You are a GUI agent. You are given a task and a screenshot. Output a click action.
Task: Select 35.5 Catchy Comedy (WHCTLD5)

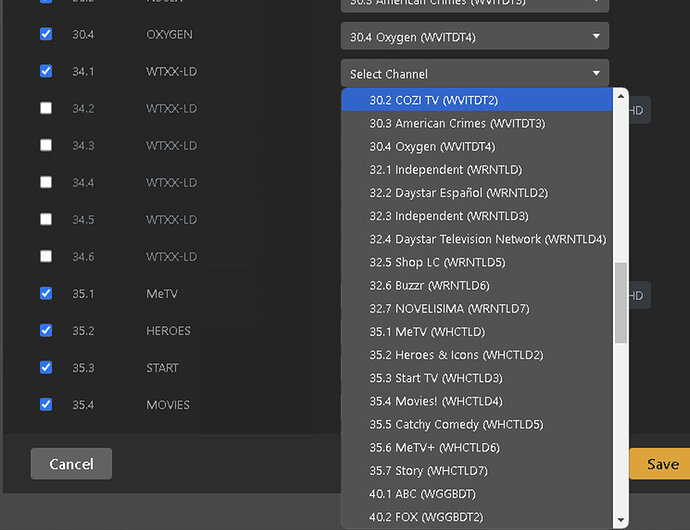point(456,425)
